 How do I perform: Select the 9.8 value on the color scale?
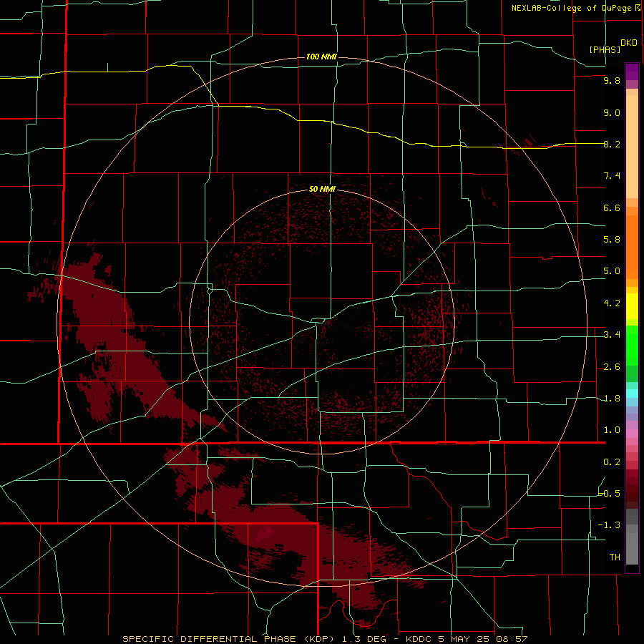point(612,80)
